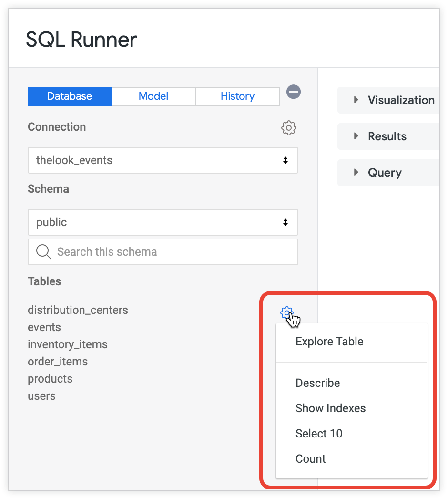Click Count in the table menu
448x499 pixels.
tap(311, 459)
